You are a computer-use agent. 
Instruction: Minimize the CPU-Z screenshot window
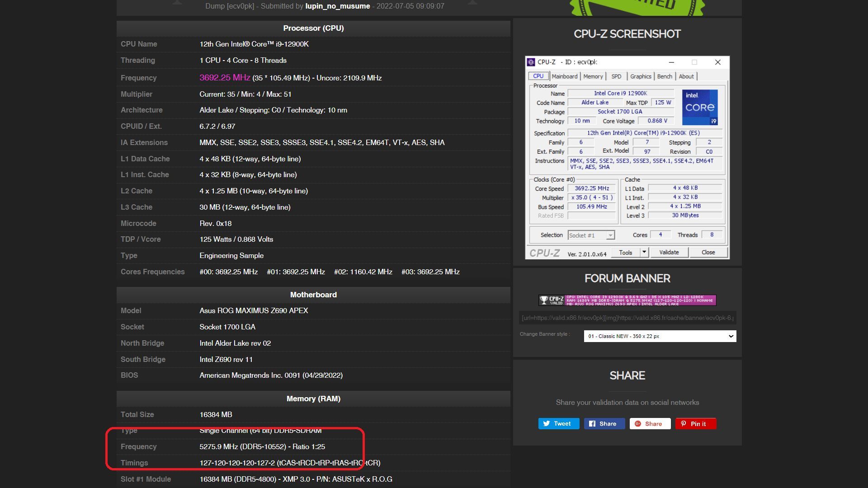pyautogui.click(x=671, y=62)
